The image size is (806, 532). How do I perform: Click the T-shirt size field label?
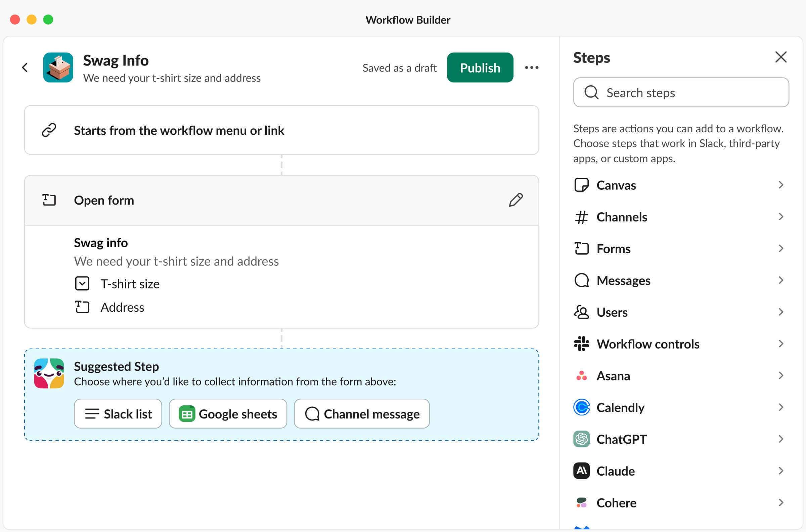click(130, 284)
